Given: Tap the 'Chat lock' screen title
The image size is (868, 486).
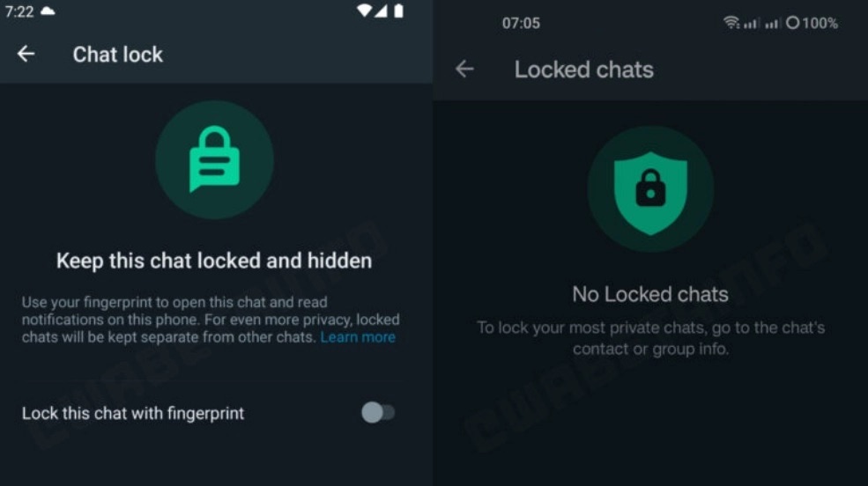Looking at the screenshot, I should click(x=118, y=55).
